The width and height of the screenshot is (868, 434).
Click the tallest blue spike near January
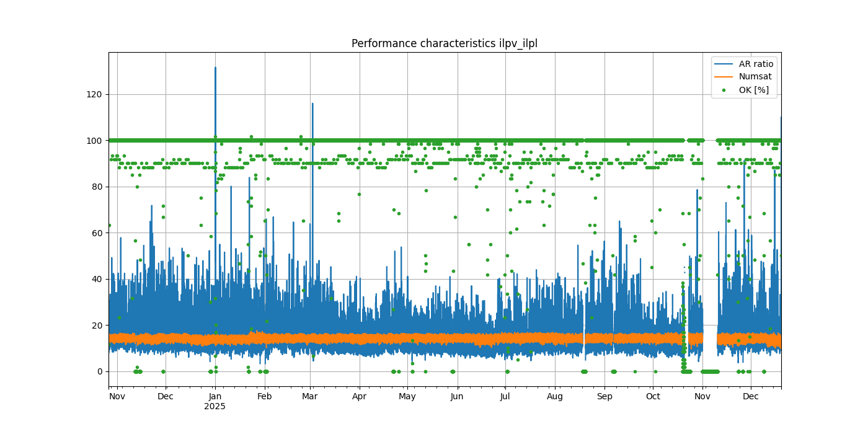click(x=215, y=69)
